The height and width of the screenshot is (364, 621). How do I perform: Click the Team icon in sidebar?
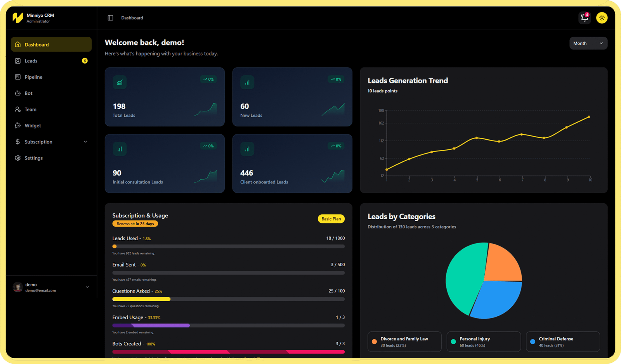[x=18, y=110]
